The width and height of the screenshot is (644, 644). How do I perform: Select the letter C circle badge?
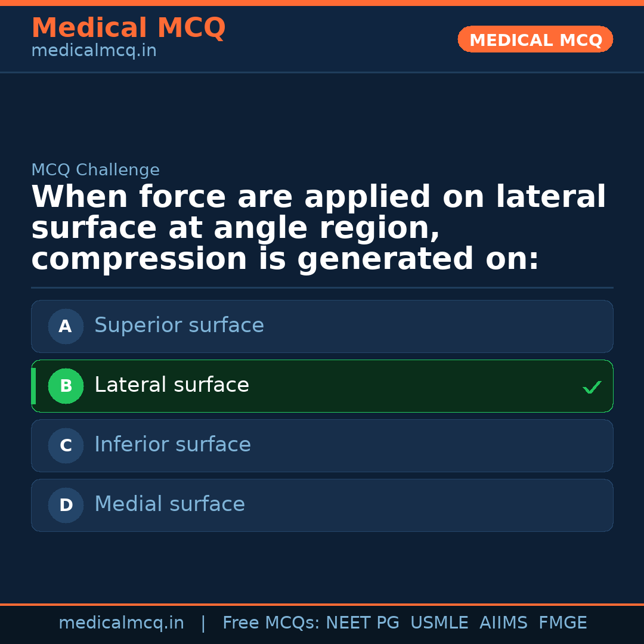[66, 445]
